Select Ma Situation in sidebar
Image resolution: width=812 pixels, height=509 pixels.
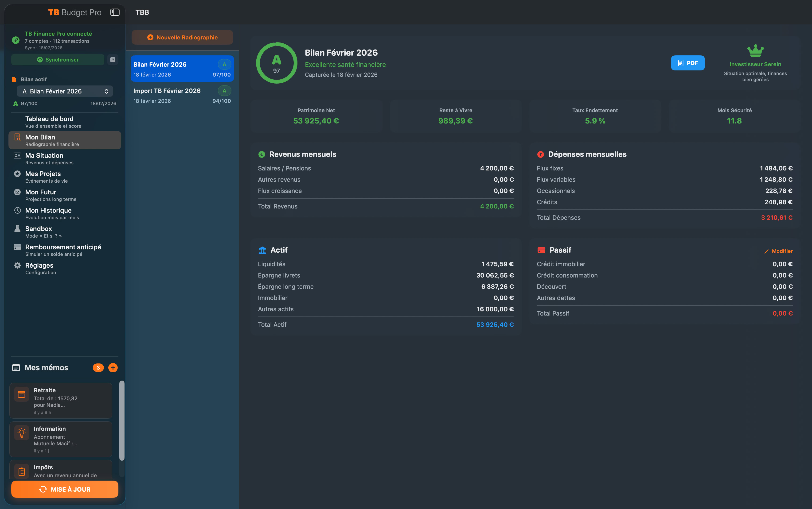44,158
